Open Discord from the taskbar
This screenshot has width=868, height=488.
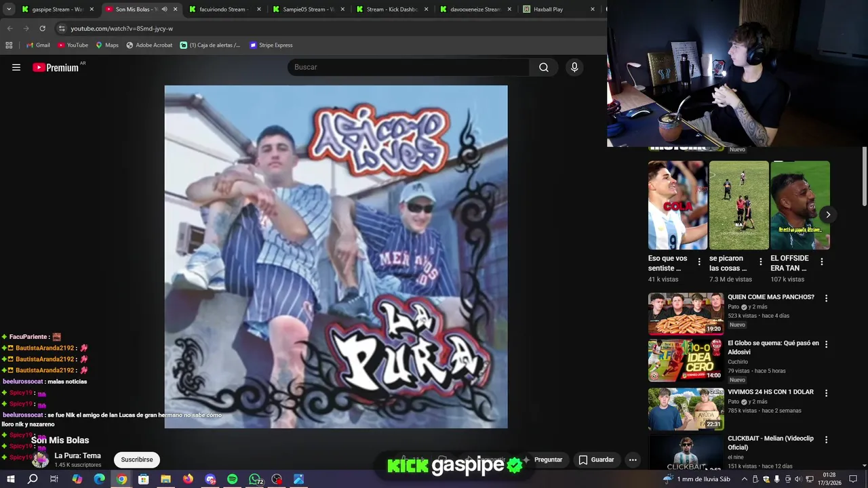pyautogui.click(x=210, y=479)
